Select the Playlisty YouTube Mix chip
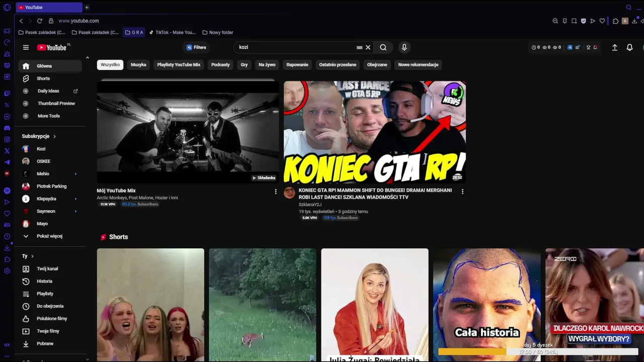The height and width of the screenshot is (362, 644). (179, 64)
